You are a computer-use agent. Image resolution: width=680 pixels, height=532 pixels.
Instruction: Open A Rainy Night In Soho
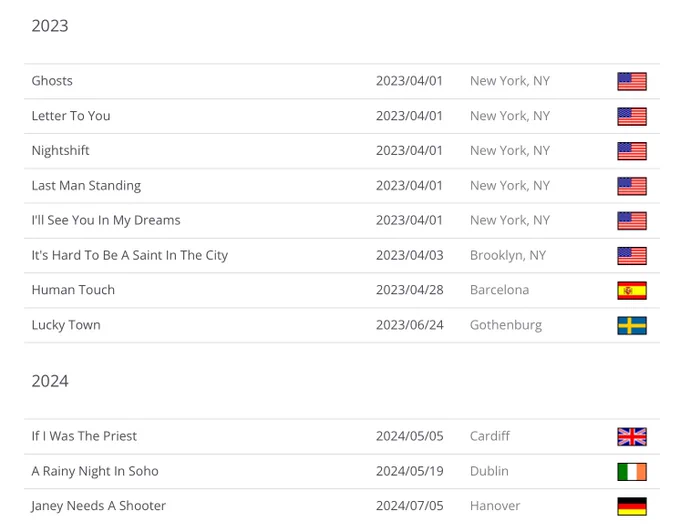[x=95, y=471]
